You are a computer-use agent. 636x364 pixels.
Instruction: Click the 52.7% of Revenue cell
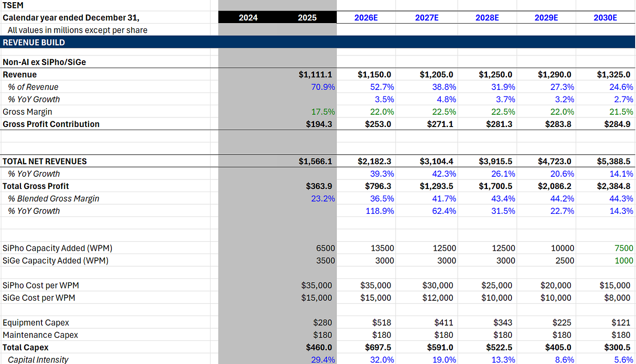coord(383,87)
